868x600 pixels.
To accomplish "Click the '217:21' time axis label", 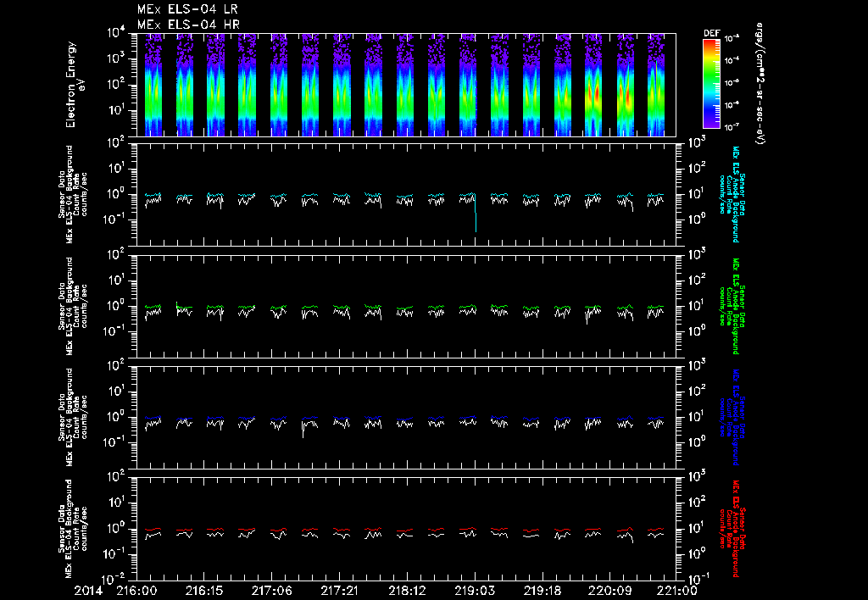I will (339, 592).
